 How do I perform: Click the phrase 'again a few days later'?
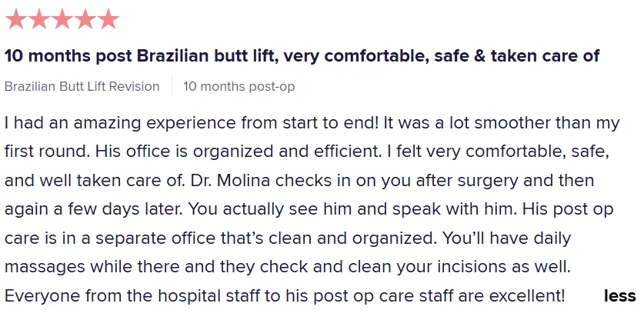[x=93, y=209]
